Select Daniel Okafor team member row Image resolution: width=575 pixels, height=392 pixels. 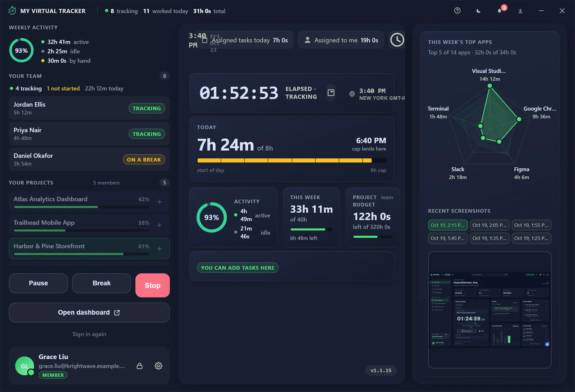(89, 159)
